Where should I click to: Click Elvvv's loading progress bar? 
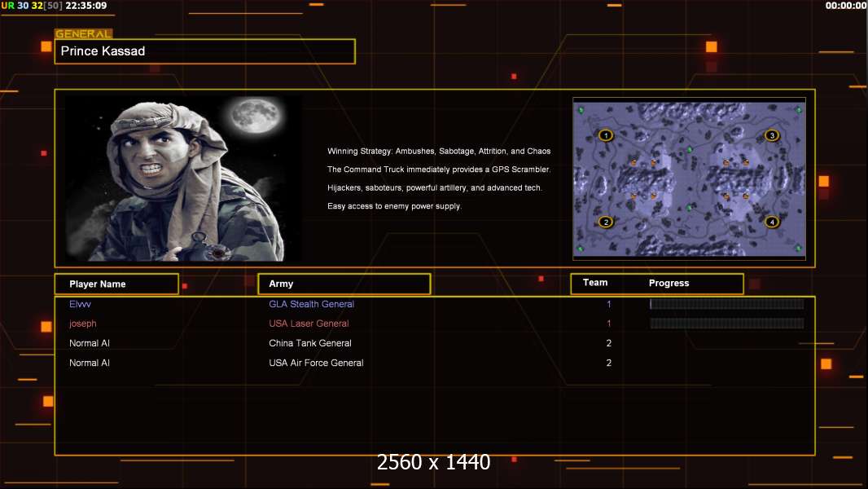[727, 303]
